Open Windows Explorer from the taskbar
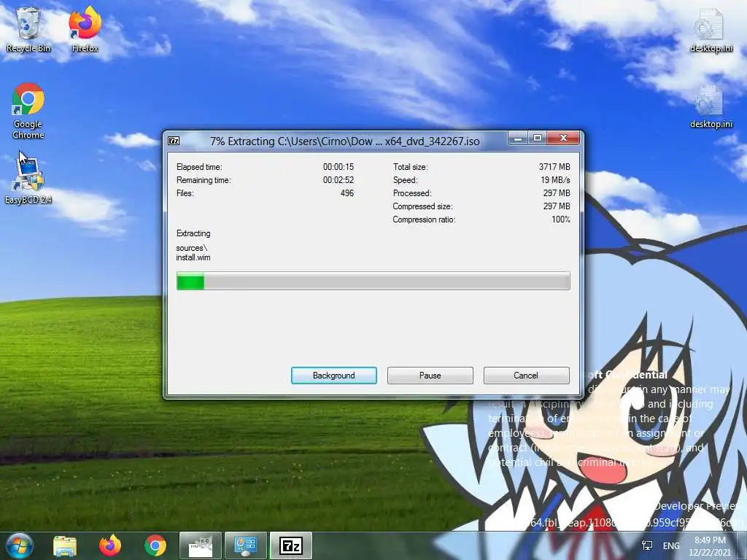 point(65,545)
